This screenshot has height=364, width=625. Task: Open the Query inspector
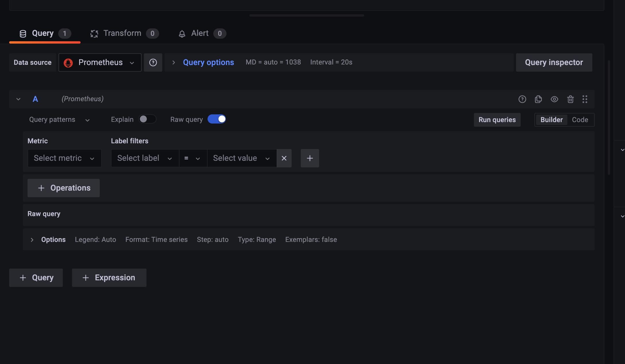[554, 62]
